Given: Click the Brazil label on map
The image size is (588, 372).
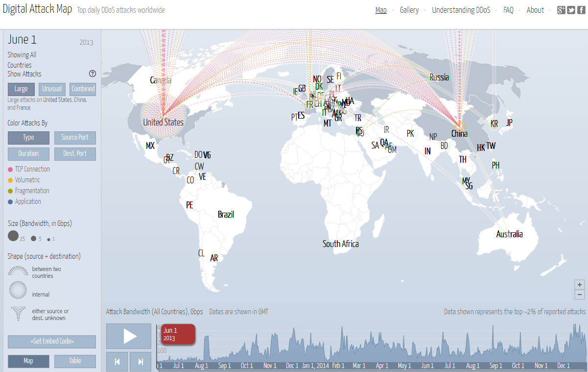Looking at the screenshot, I should pyautogui.click(x=226, y=215).
